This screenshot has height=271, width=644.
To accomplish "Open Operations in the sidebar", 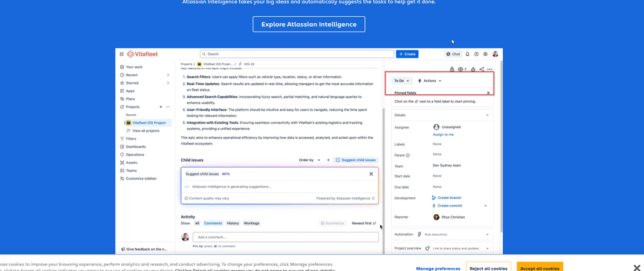I will [135, 155].
